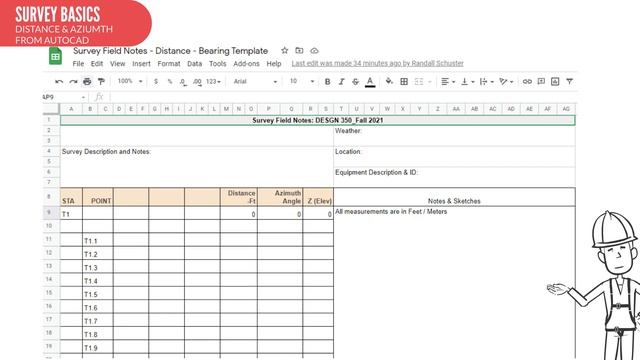Open the File menu
The image size is (640, 360).
(x=78, y=64)
